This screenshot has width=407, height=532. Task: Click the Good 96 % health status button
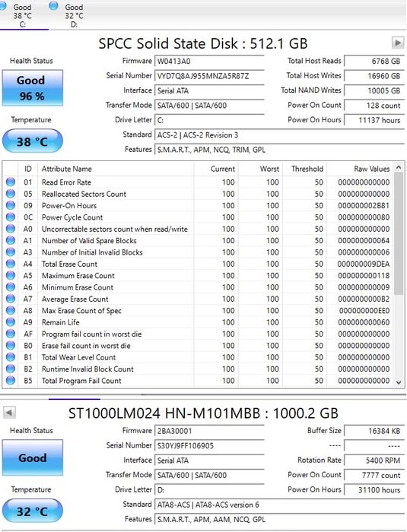(32, 88)
